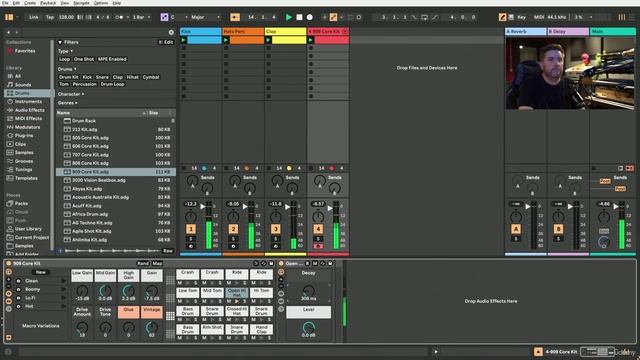Toggle the Key map mode button
Screen dimensions: 640x360
pos(521,17)
